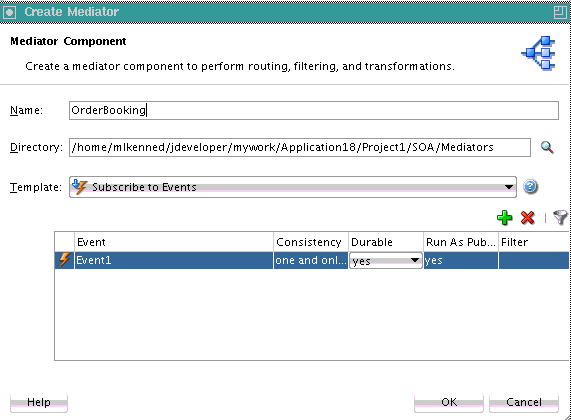Image resolution: width=571 pixels, height=420 pixels.
Task: Click into the Name input field
Action: 314,110
